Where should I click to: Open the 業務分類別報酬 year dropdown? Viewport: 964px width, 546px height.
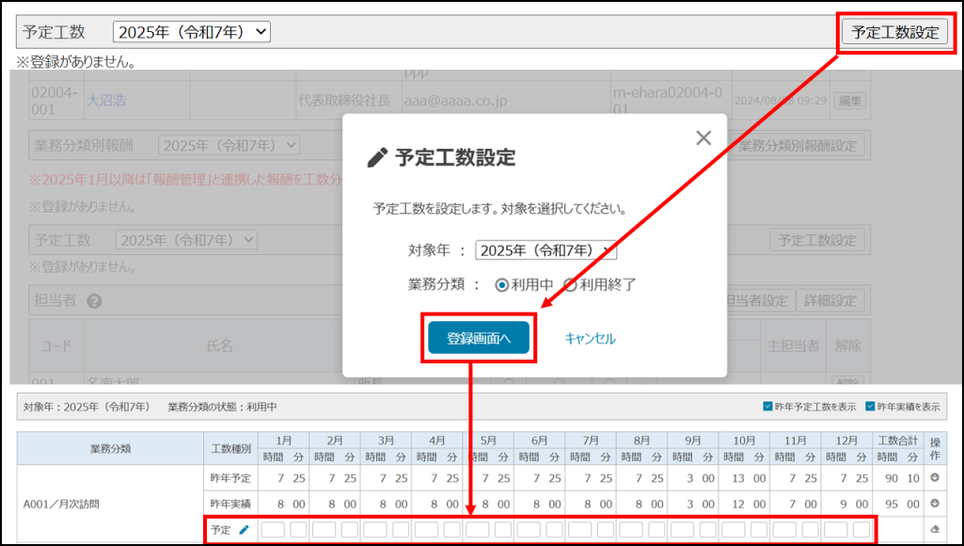pyautogui.click(x=229, y=146)
